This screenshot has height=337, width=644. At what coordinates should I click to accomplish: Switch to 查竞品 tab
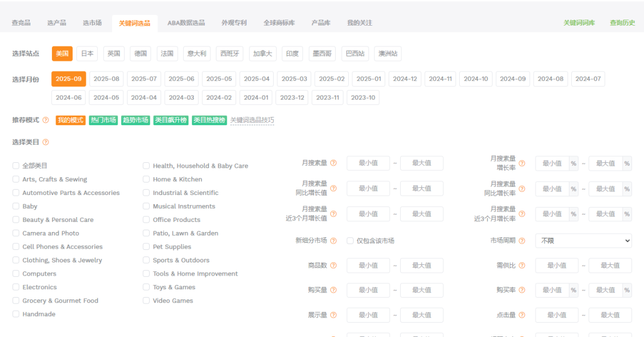click(21, 23)
